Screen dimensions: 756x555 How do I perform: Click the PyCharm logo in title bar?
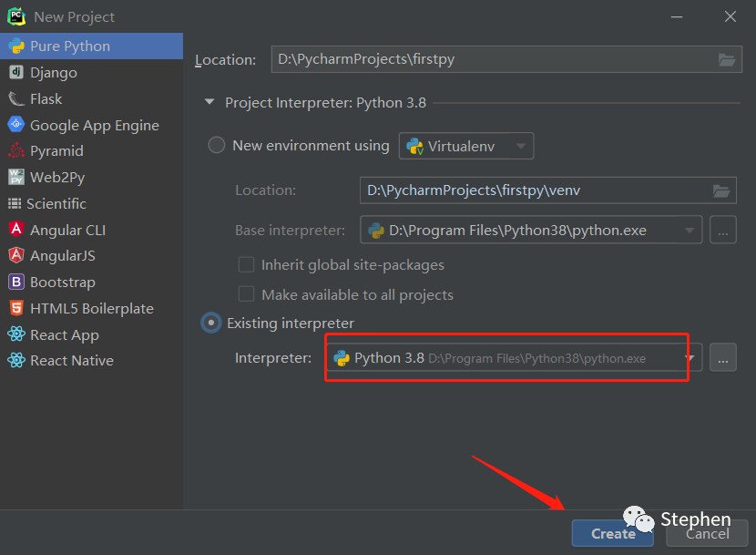tap(16, 16)
